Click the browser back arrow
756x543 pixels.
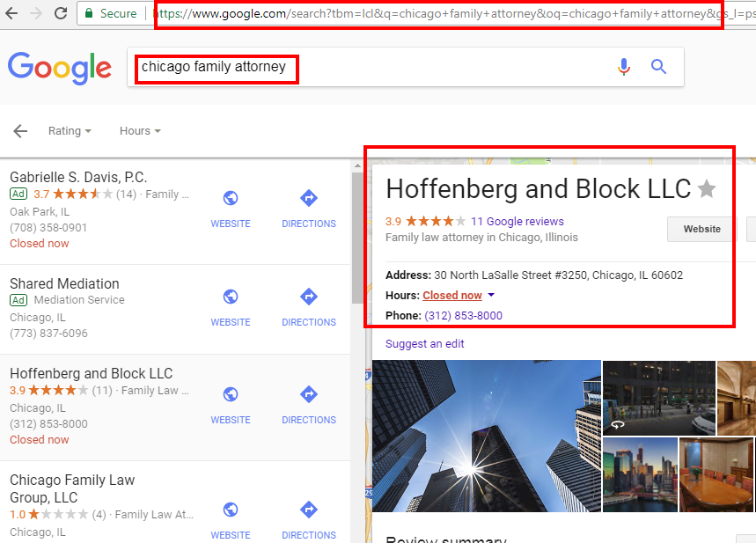[x=11, y=13]
